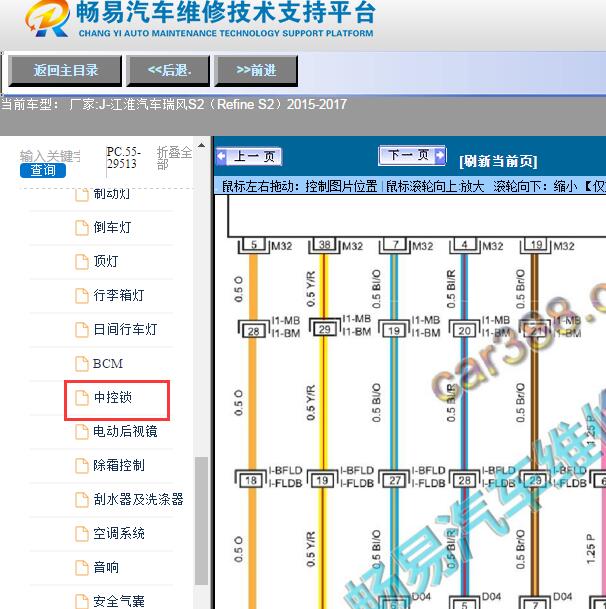Click right arrow icon on 下一页

(439, 155)
